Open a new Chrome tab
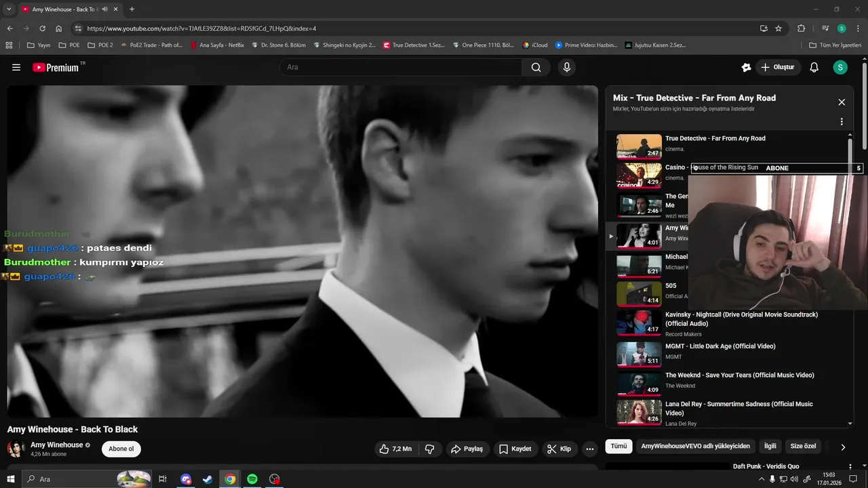 [132, 9]
